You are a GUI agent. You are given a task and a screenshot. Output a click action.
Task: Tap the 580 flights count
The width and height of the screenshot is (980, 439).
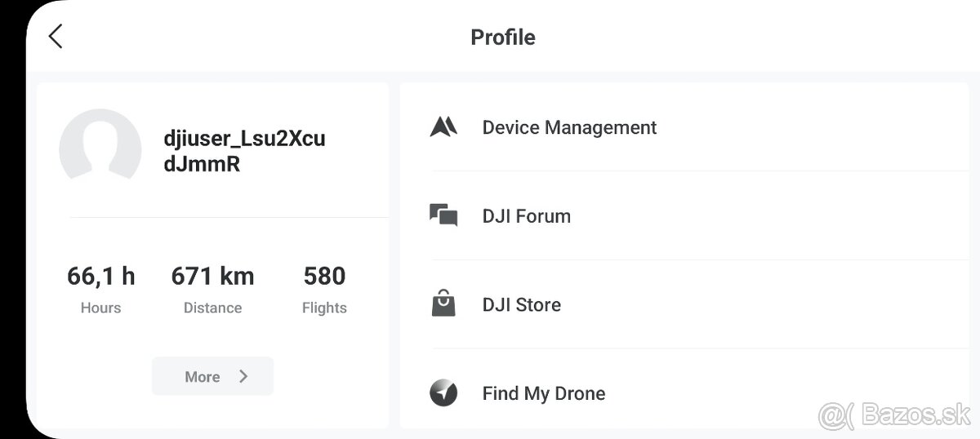324,277
